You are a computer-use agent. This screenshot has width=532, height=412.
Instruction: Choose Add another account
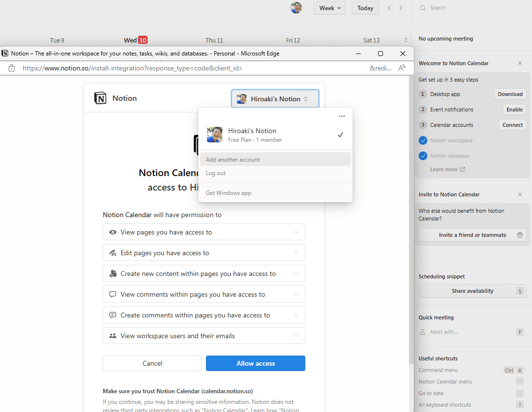coord(275,160)
